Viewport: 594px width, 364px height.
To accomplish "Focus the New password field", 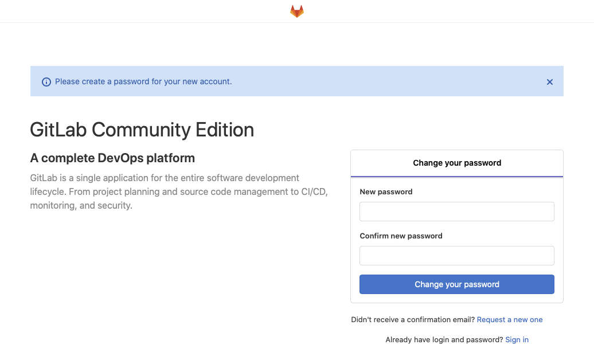I will click(457, 212).
